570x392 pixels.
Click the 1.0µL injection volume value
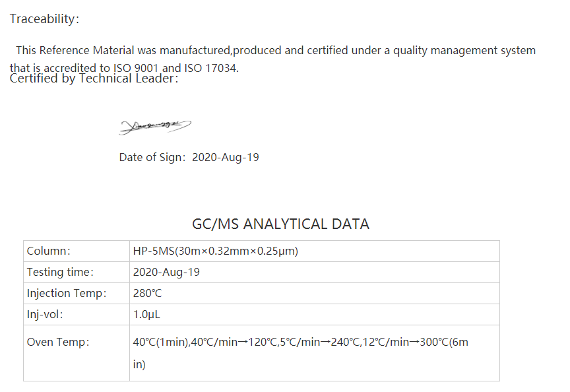(146, 315)
